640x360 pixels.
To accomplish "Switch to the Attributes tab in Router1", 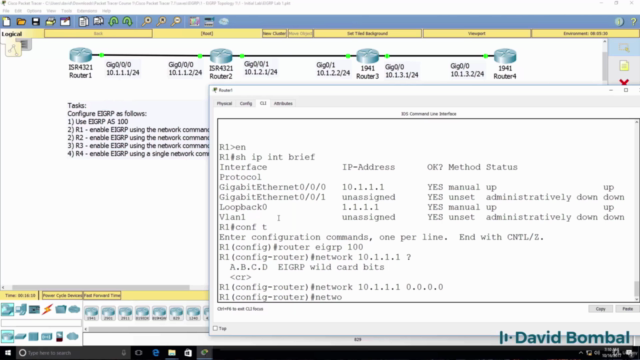I will click(283, 103).
